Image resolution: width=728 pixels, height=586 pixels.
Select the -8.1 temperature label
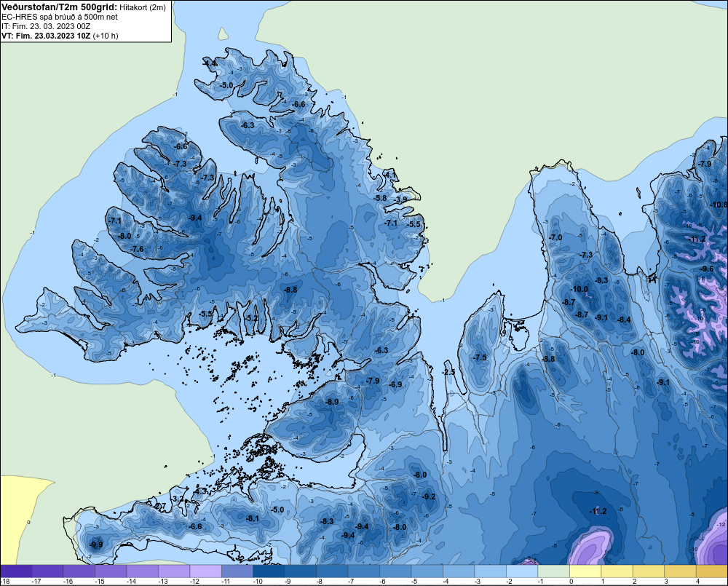[253, 518]
